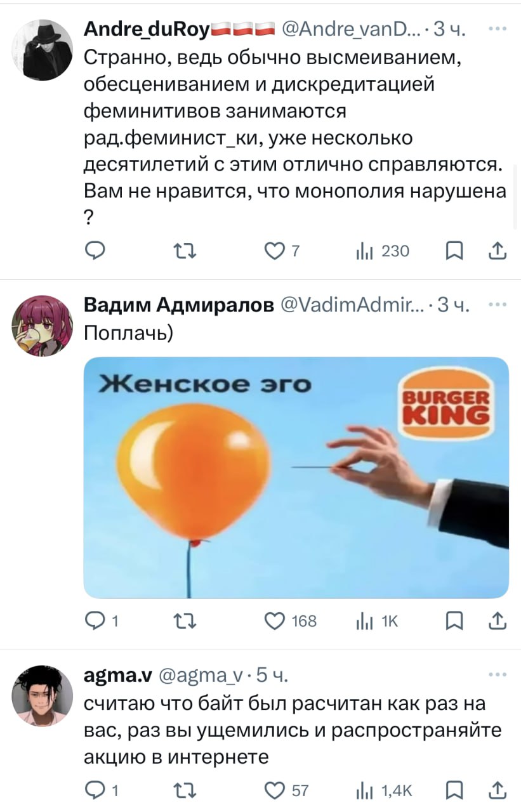This screenshot has width=521, height=812.
Task: Share agma.v's tweet
Action: (x=498, y=790)
